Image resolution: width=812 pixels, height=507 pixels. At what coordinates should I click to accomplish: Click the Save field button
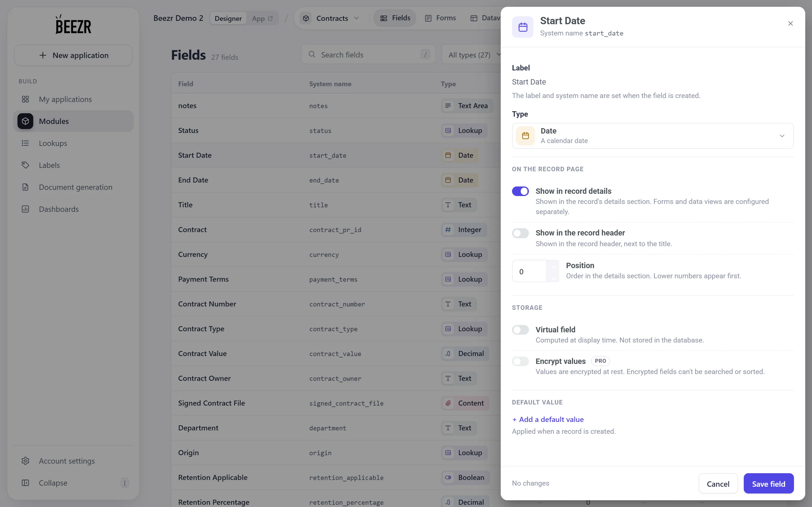pos(768,484)
